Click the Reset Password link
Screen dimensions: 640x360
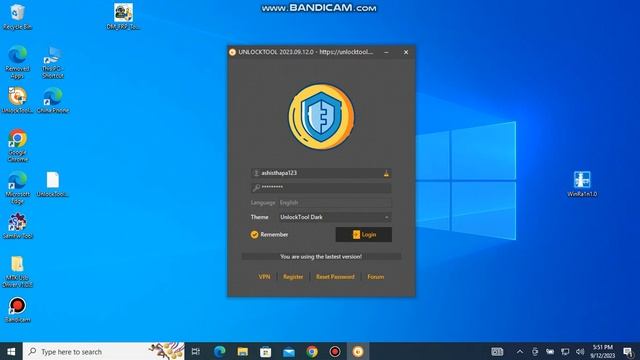tap(335, 277)
